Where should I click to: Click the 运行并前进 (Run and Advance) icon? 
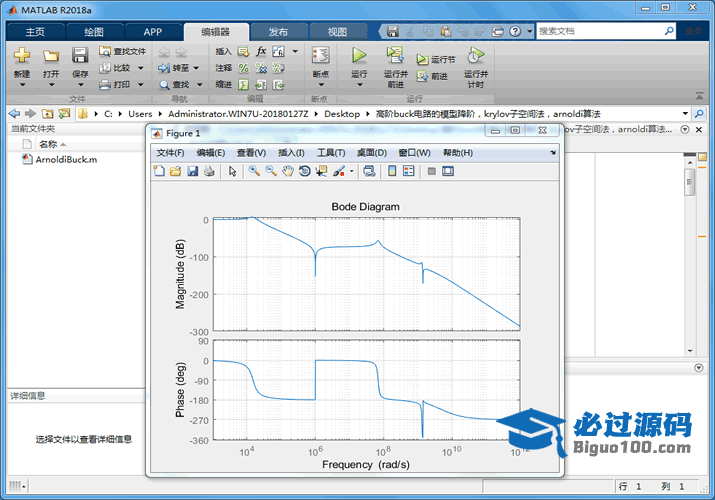[x=395, y=55]
